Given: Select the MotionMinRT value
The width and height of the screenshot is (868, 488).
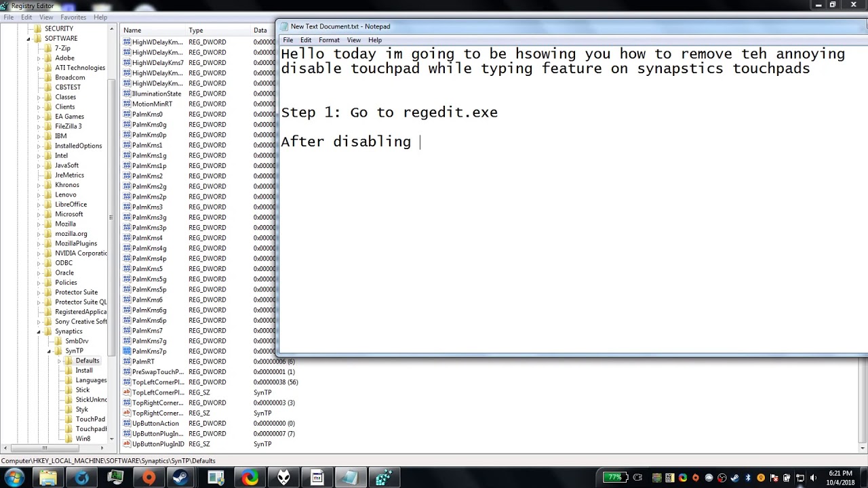Looking at the screenshot, I should pyautogui.click(x=152, y=104).
